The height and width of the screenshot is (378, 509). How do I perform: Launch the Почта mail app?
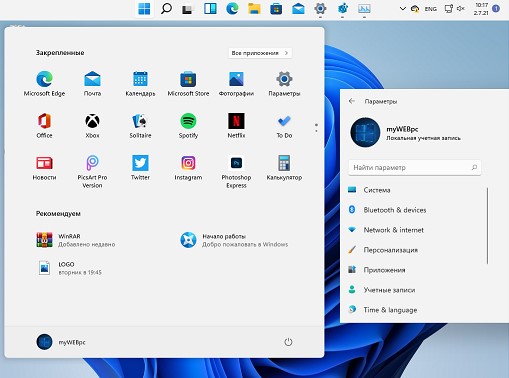point(92,83)
